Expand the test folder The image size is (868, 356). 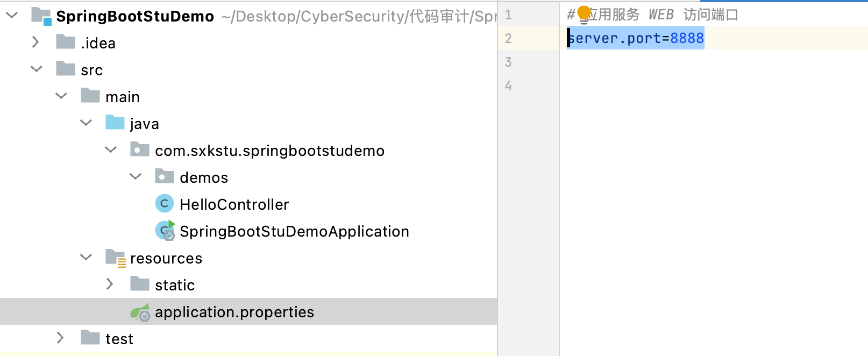(x=60, y=338)
